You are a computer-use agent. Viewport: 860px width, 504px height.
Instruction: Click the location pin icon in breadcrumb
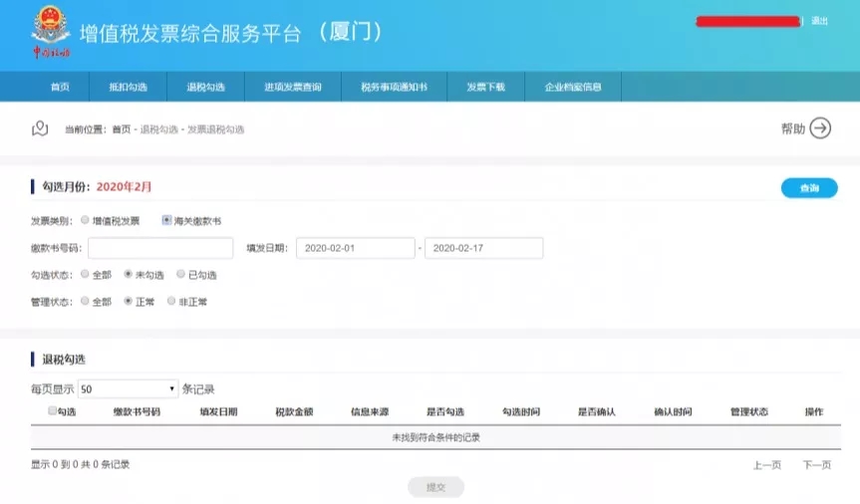pyautogui.click(x=40, y=128)
